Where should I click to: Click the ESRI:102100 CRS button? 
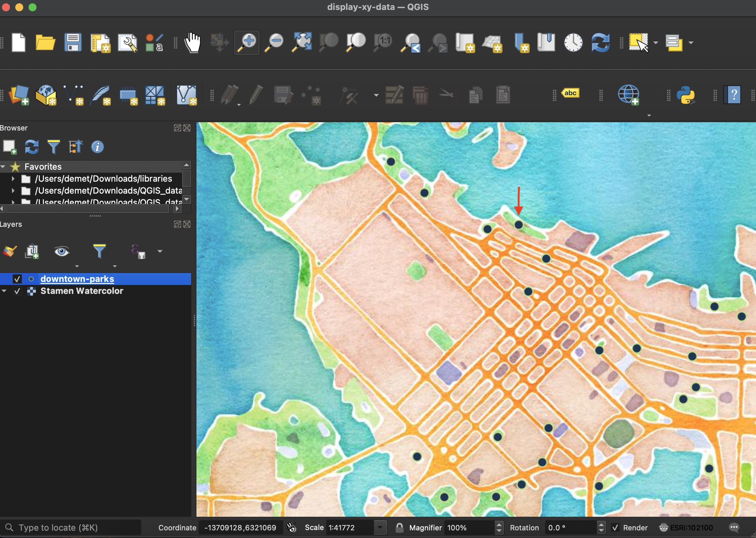pos(686,527)
